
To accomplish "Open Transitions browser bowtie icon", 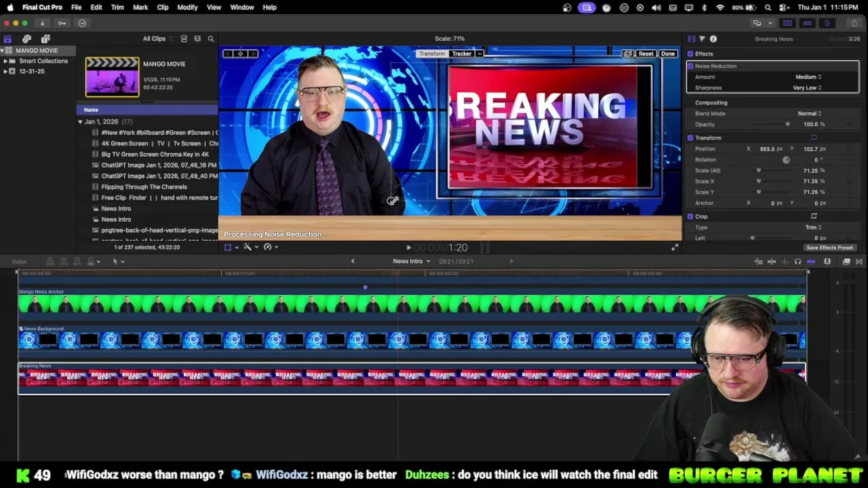I will [x=859, y=262].
